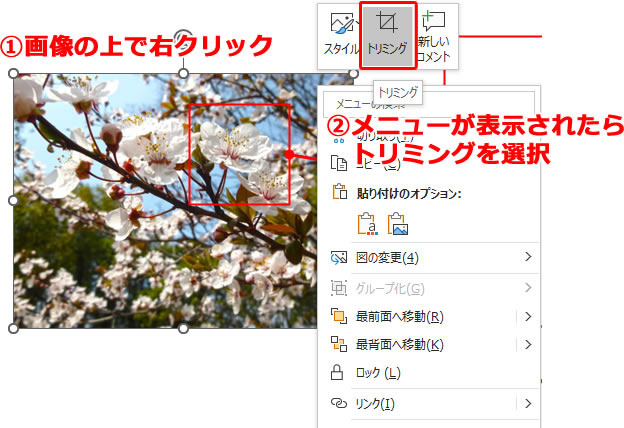Expand the リンク submenu arrow

click(x=527, y=404)
